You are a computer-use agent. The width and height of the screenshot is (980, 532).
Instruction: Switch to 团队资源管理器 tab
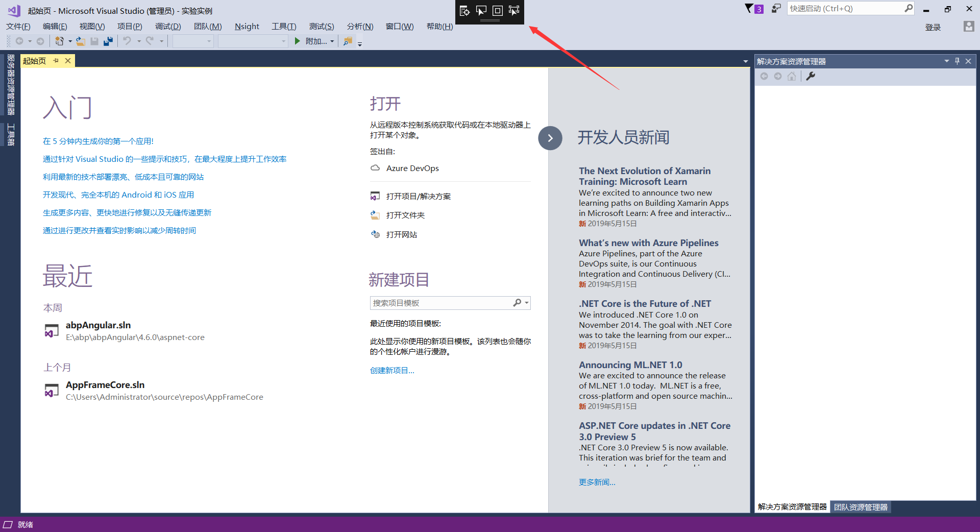pos(861,507)
